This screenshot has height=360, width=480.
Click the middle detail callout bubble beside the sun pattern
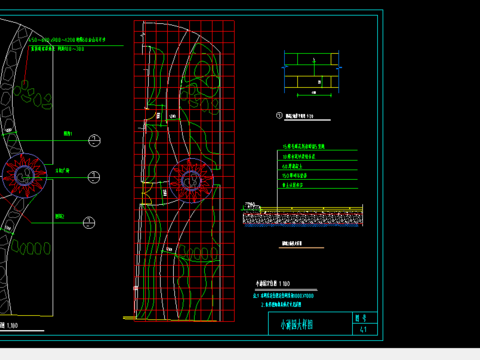pos(94,177)
